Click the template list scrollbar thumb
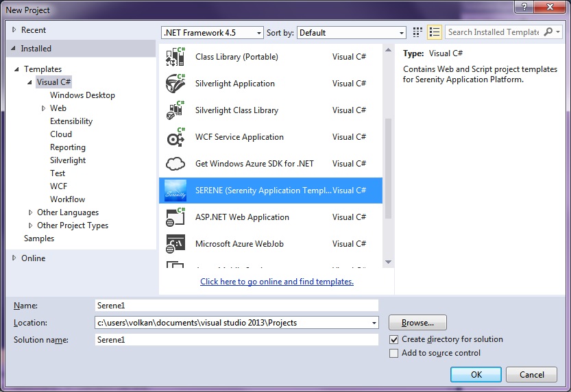Image resolution: width=571 pixels, height=392 pixels. tap(388, 169)
